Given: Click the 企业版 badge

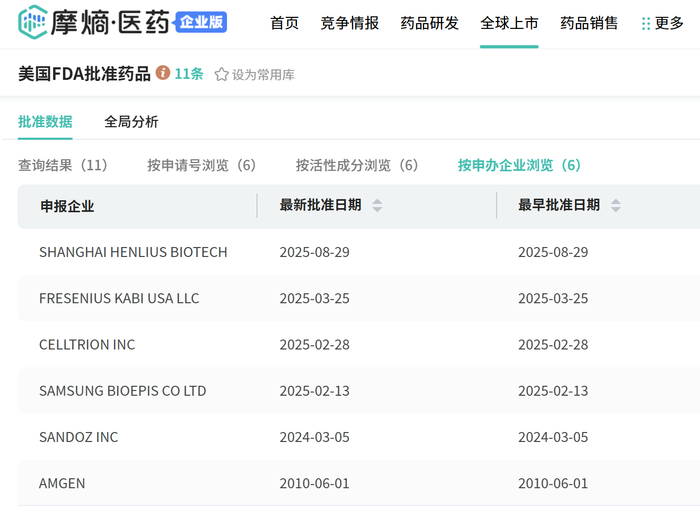Looking at the screenshot, I should [x=202, y=22].
